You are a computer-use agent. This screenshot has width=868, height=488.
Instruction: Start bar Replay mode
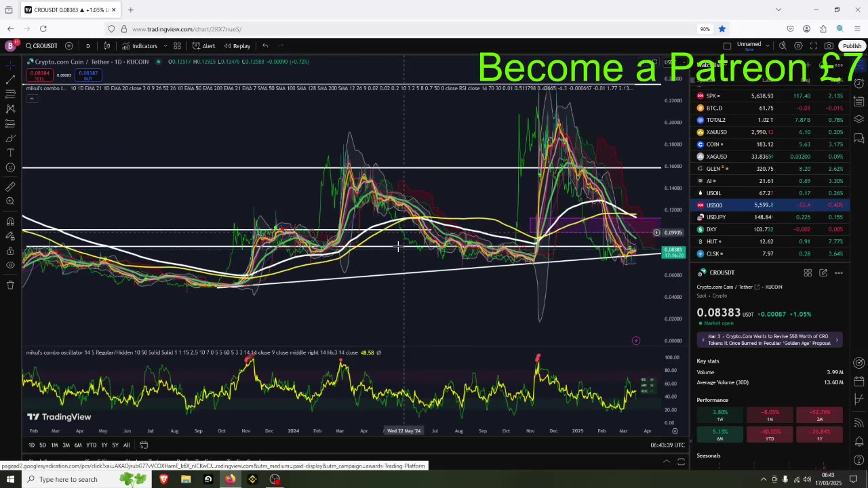point(237,46)
